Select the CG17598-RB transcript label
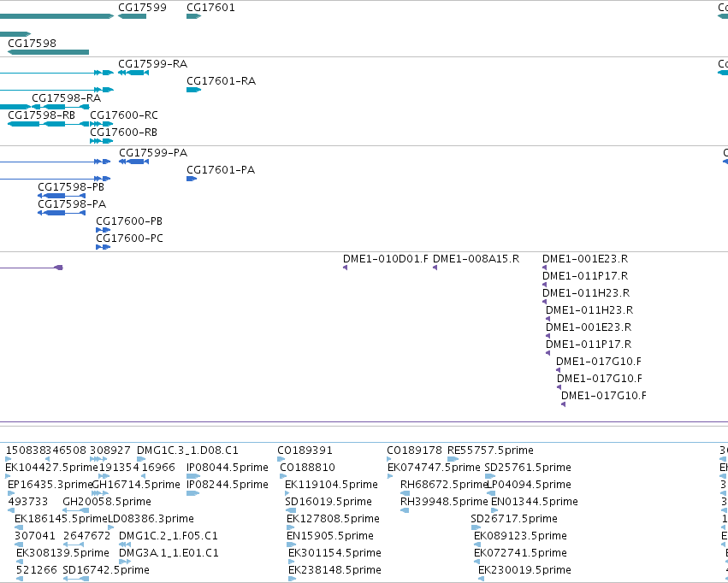Image resolution: width=728 pixels, height=583 pixels. 41,115
